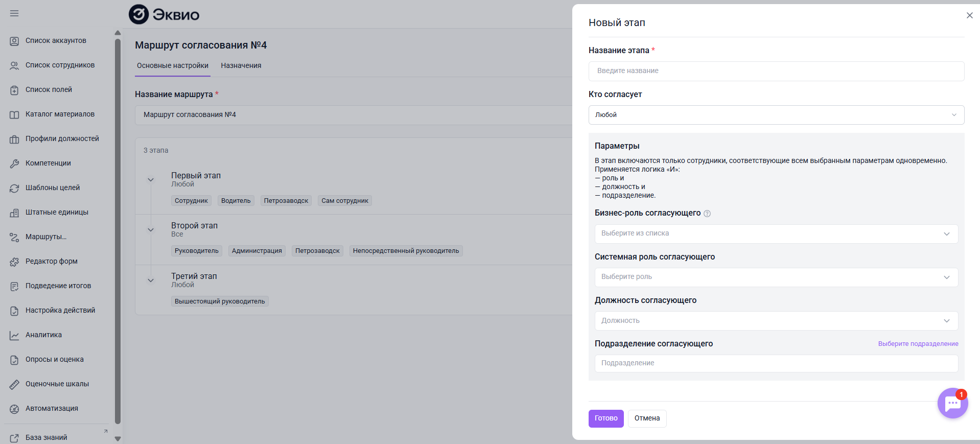
Task: Click the Первый этап title
Action: 196,175
